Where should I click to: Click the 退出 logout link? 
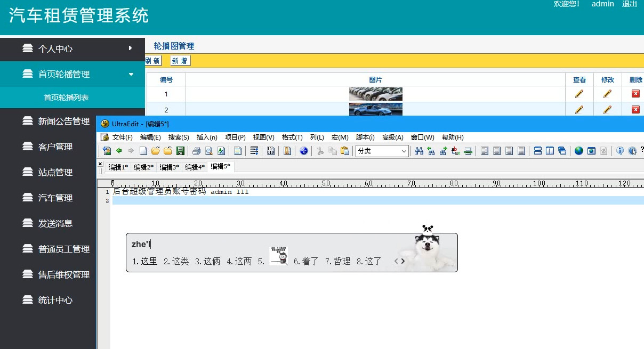pyautogui.click(x=629, y=4)
